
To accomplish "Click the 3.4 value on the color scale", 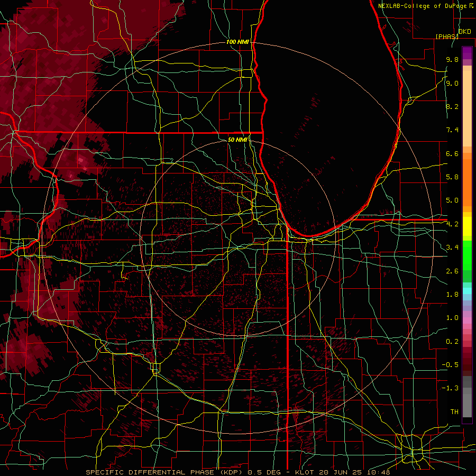I will click(x=452, y=248).
